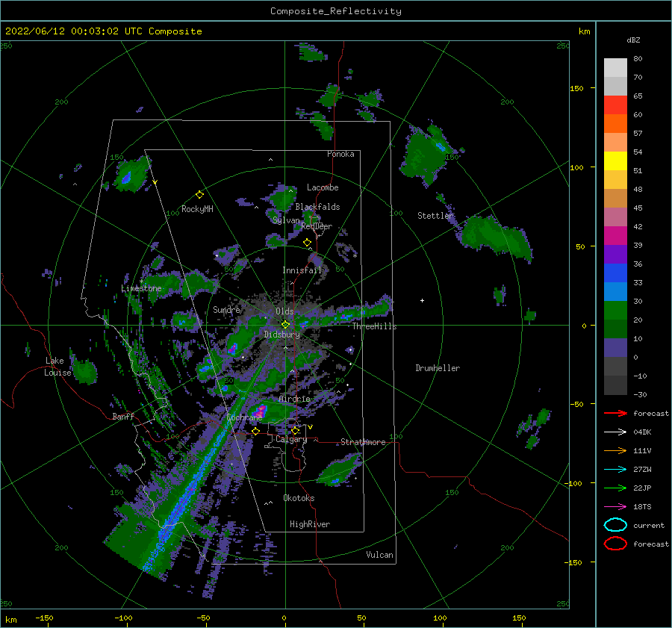Select the magenta 39–42 dBZ swatch
672x628 pixels.
[x=615, y=235]
